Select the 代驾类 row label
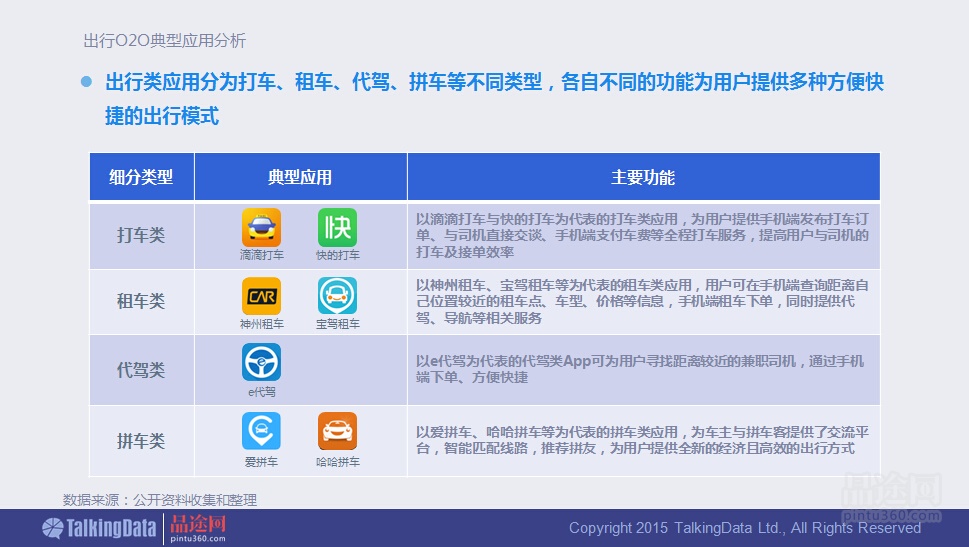 pos(142,370)
